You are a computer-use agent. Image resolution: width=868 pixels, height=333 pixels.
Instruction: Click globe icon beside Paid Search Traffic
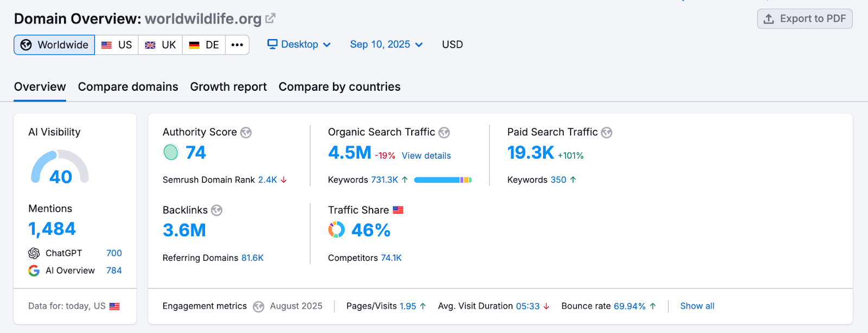click(607, 133)
